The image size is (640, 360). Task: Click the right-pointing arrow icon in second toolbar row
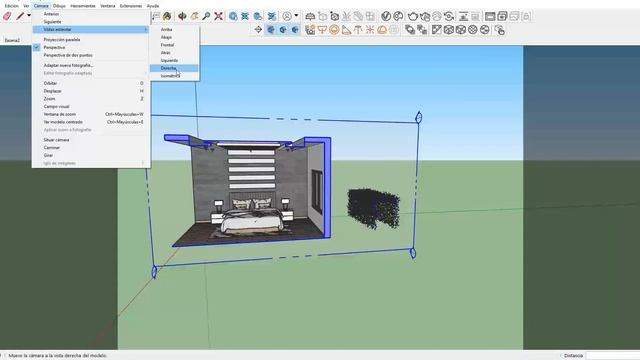(258, 30)
